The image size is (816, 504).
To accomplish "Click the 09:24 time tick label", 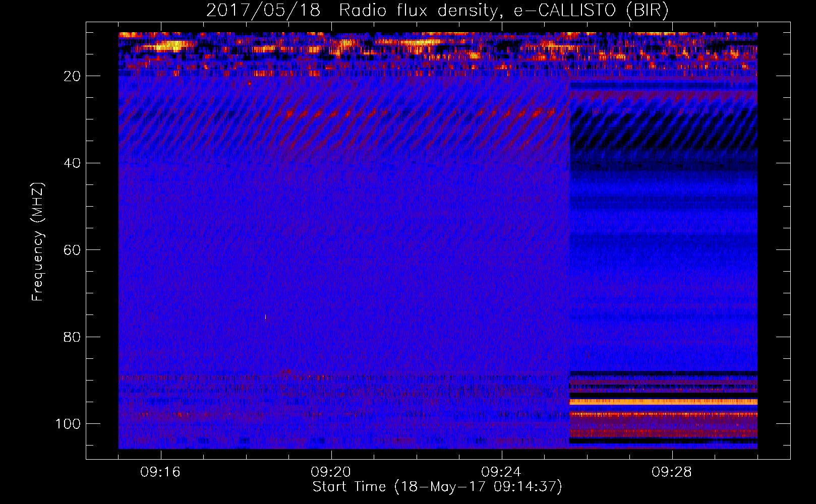I will 501,472.
